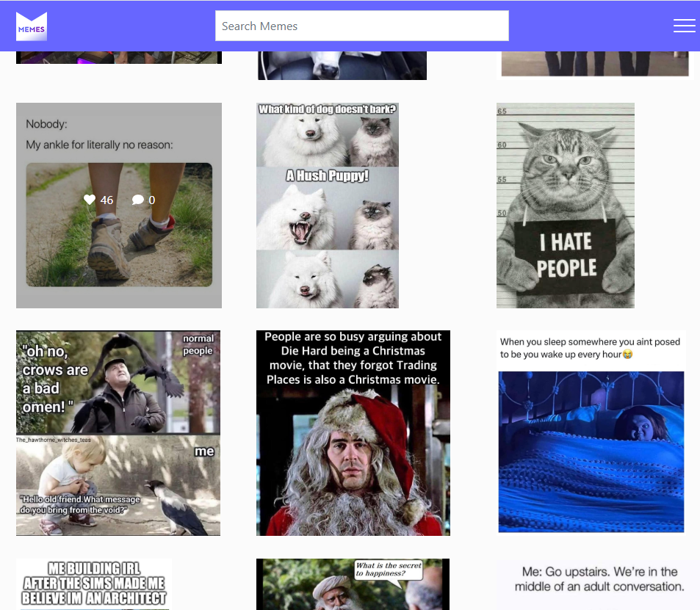Open the Die Hard Christmas movie meme

click(x=353, y=433)
